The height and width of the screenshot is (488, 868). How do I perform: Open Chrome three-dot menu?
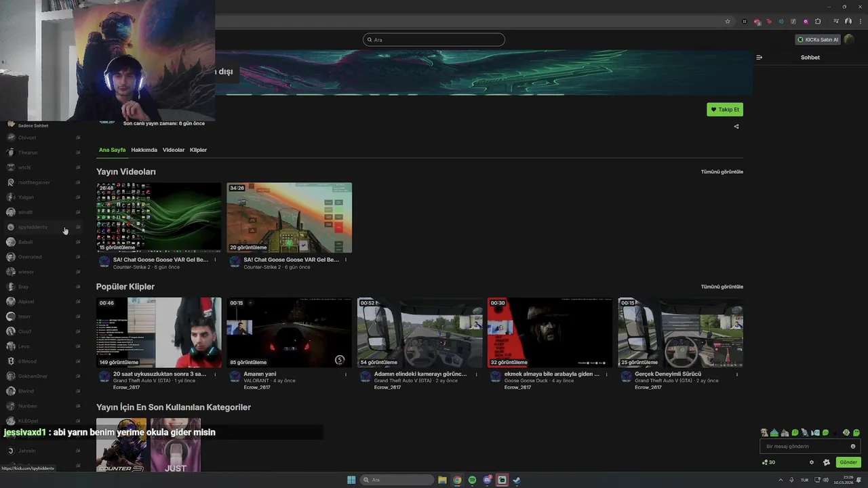[x=861, y=22]
